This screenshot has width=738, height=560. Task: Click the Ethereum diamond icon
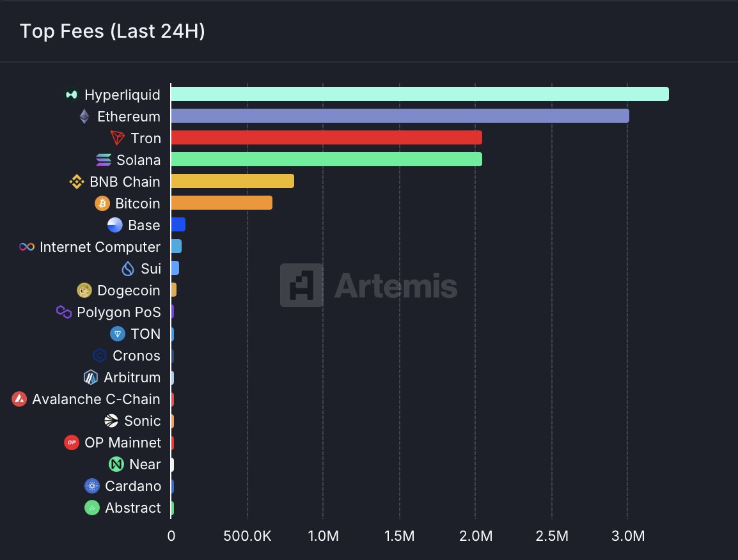pos(84,116)
